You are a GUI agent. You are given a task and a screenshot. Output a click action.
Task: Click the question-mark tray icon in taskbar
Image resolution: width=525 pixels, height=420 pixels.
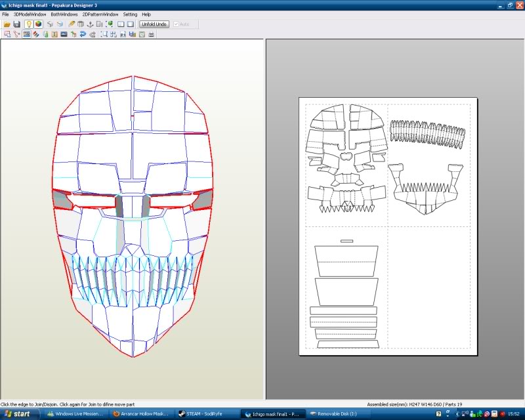[438, 414]
